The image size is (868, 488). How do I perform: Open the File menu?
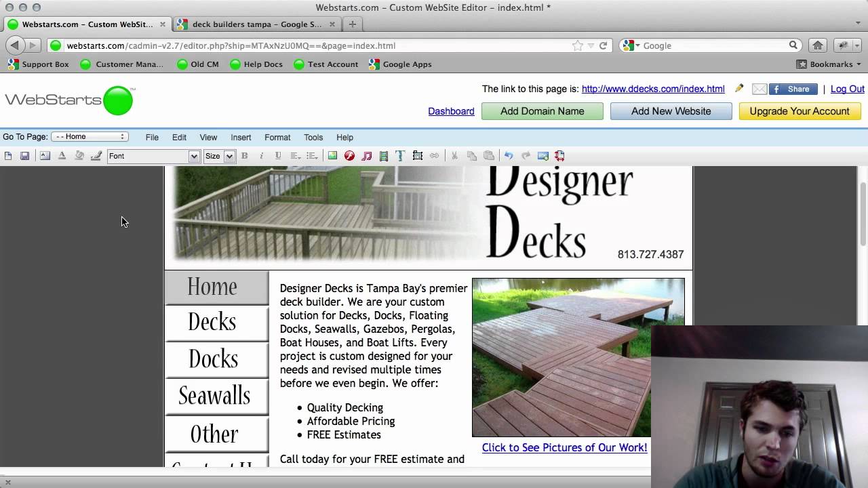[152, 137]
